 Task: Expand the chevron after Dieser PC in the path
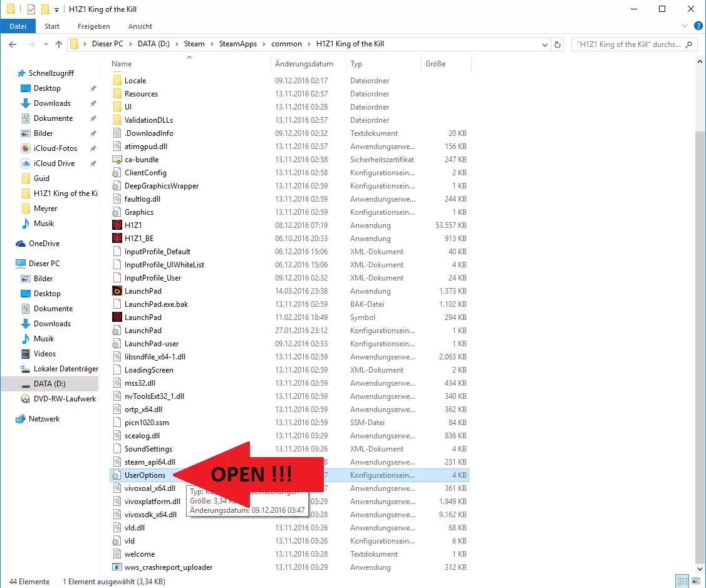pyautogui.click(x=130, y=44)
